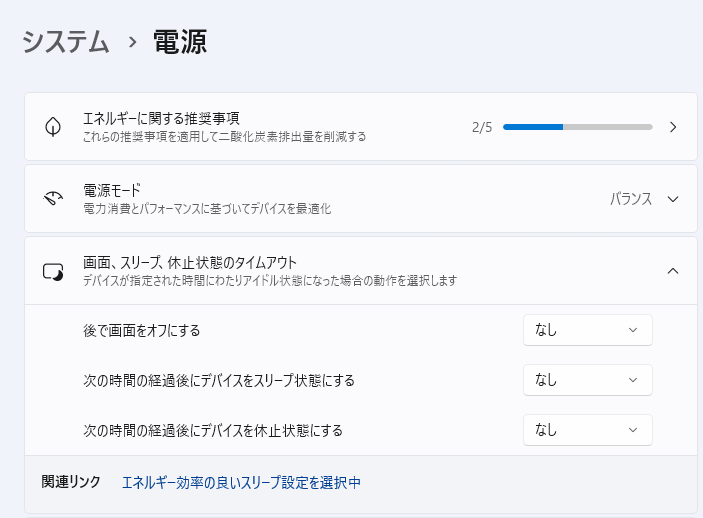Click the screen and sleep timeout icon
The height and width of the screenshot is (518, 703).
tap(53, 271)
